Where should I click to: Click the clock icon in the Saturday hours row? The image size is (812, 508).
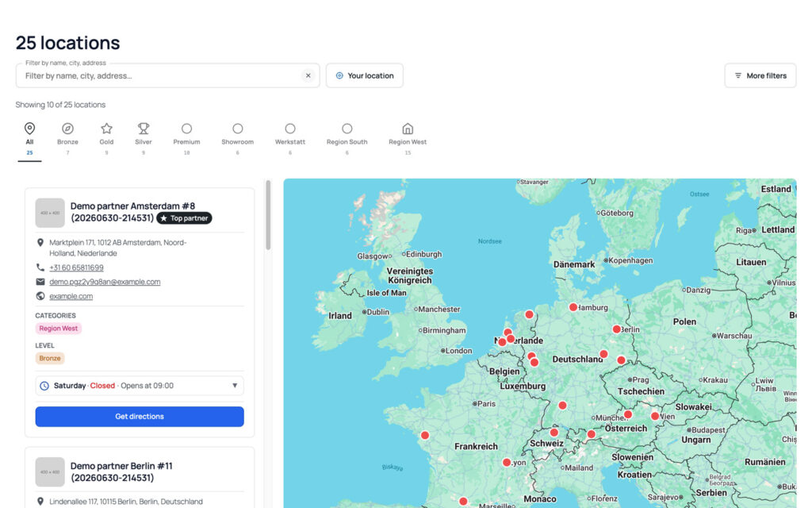pos(44,386)
